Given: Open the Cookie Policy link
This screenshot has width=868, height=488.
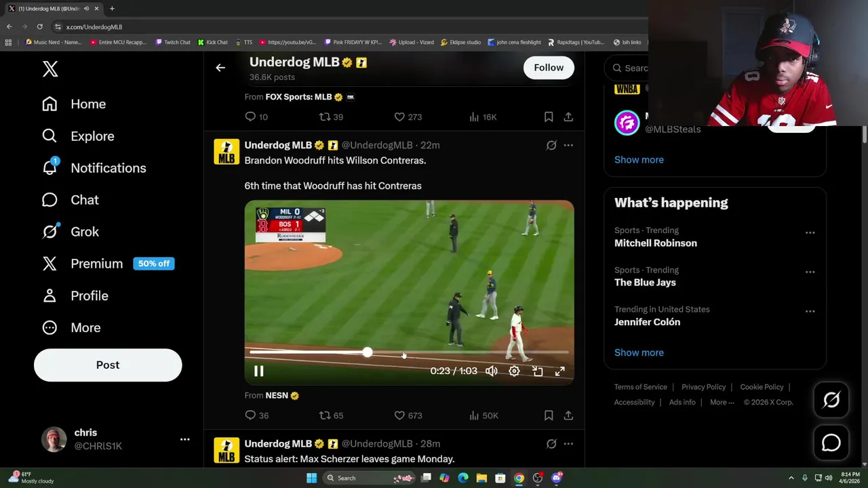Looking at the screenshot, I should (x=762, y=387).
